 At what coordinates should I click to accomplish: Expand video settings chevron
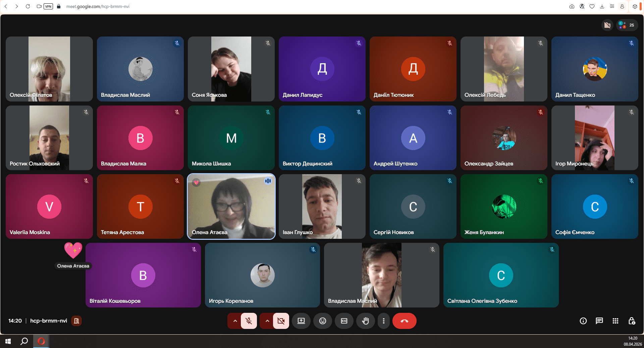pos(267,321)
